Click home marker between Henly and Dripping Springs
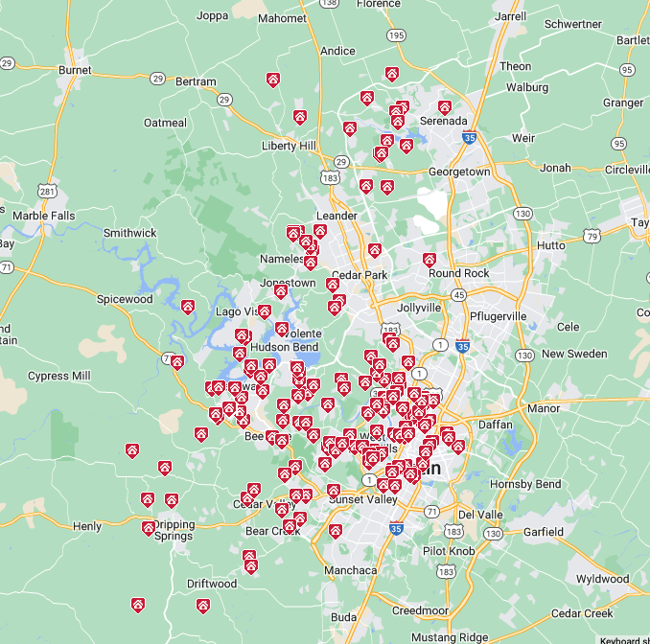This screenshot has height=644, width=650. [149, 528]
